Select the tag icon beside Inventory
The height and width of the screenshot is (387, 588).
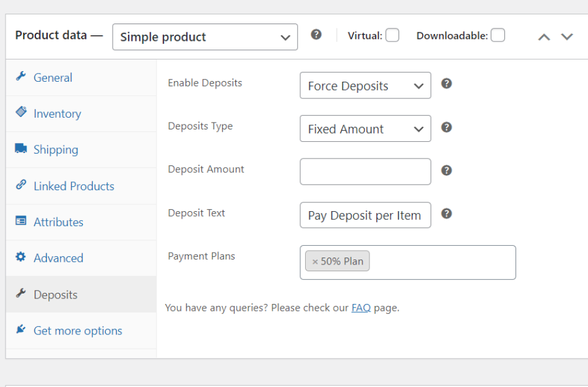point(22,113)
